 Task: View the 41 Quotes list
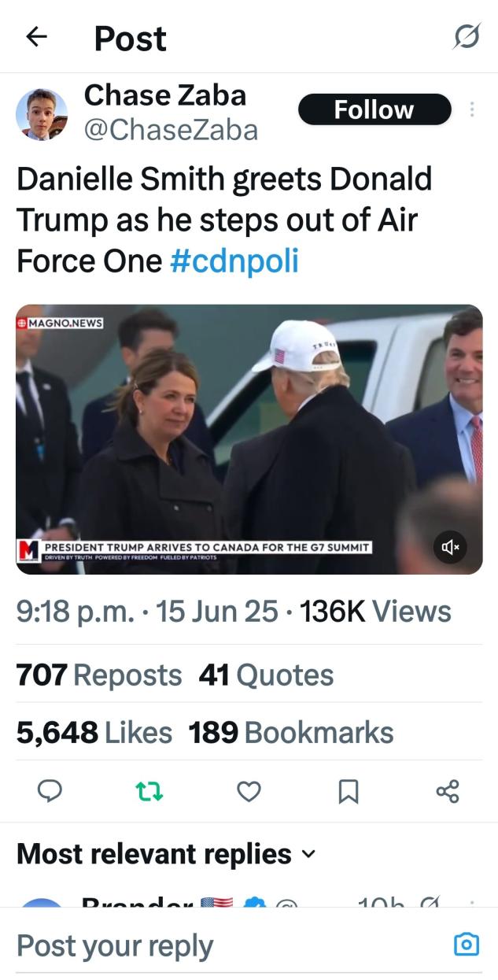point(266,675)
